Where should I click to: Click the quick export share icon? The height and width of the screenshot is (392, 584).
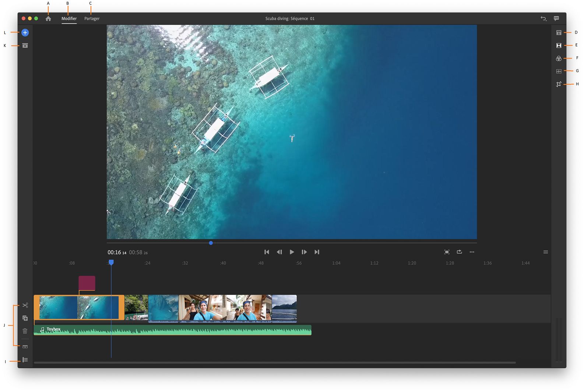point(459,252)
